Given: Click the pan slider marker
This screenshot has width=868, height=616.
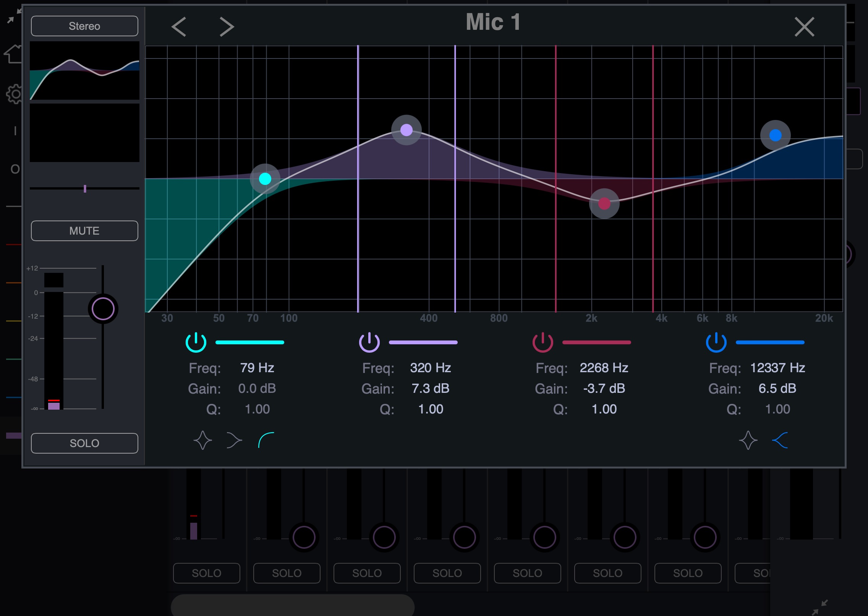Looking at the screenshot, I should 85,189.
